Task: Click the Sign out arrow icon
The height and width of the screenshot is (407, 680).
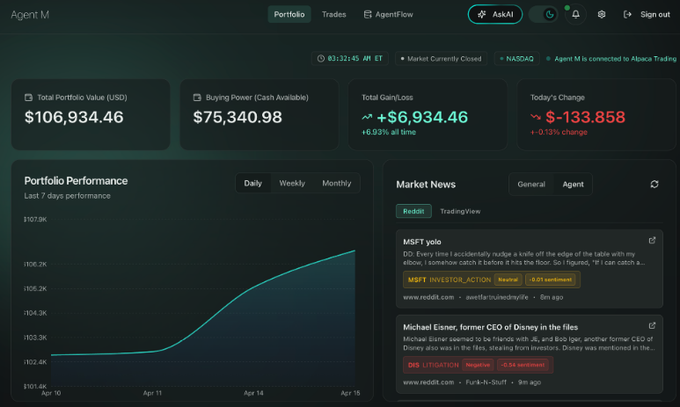Action: [627, 14]
